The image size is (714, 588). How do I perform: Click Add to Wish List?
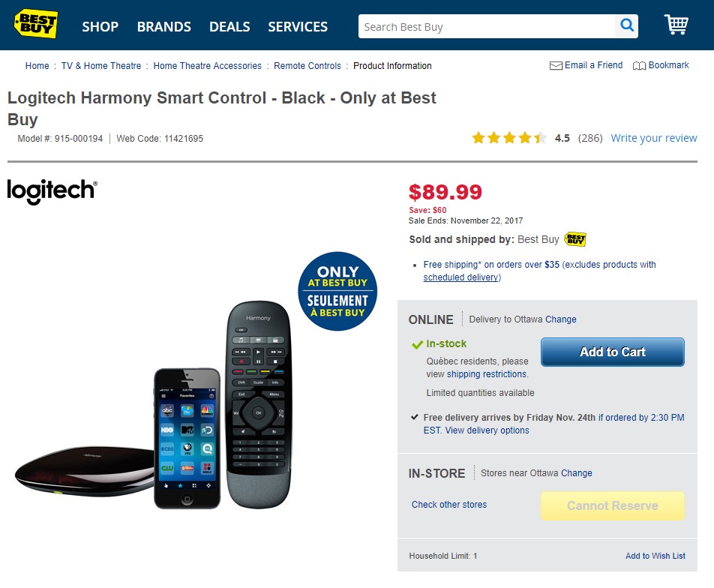pos(655,556)
